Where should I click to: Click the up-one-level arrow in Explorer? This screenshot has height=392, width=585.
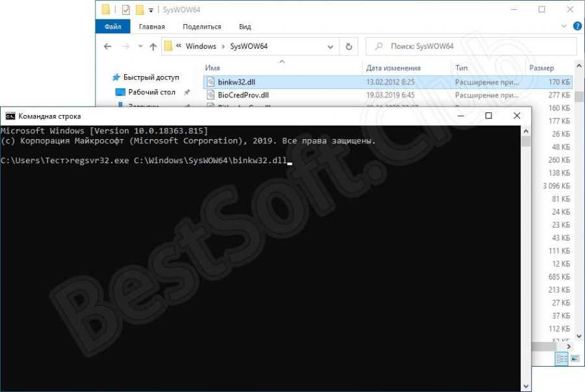[x=153, y=46]
